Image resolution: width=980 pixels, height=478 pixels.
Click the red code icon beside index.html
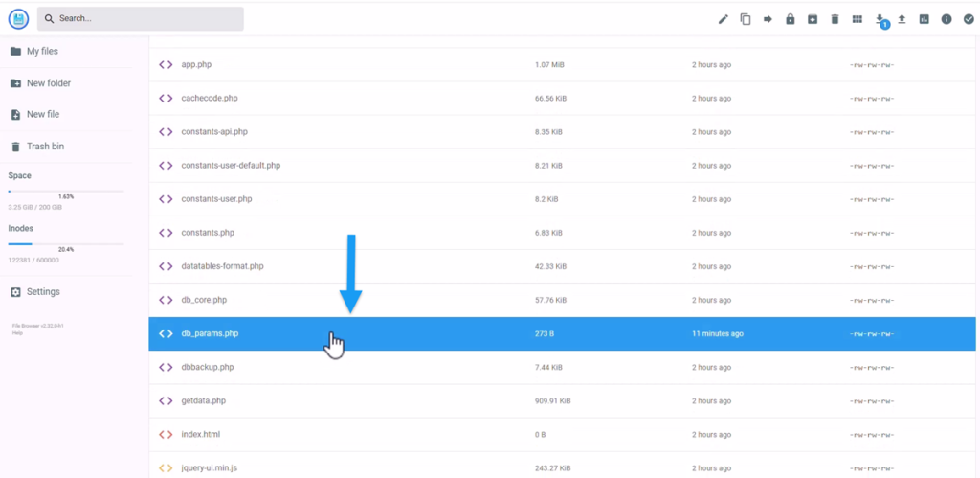(166, 434)
